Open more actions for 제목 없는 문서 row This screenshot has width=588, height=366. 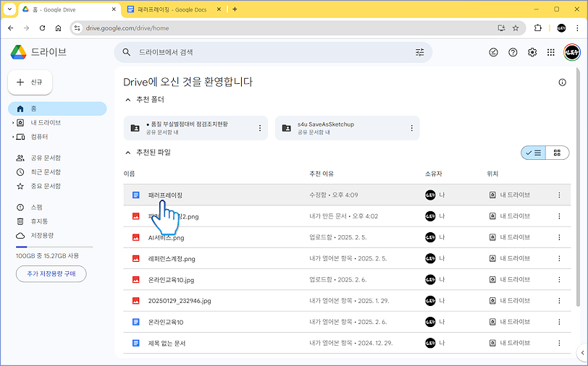[559, 343]
